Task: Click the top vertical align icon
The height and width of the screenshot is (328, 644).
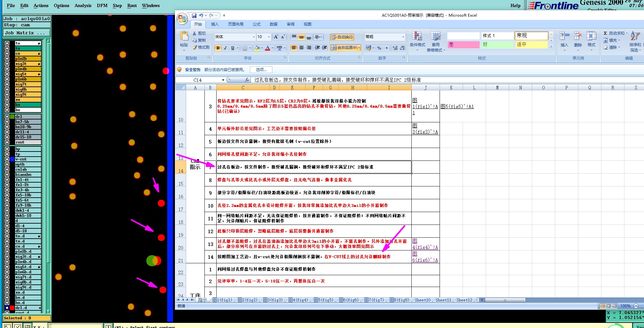Action: [294, 37]
